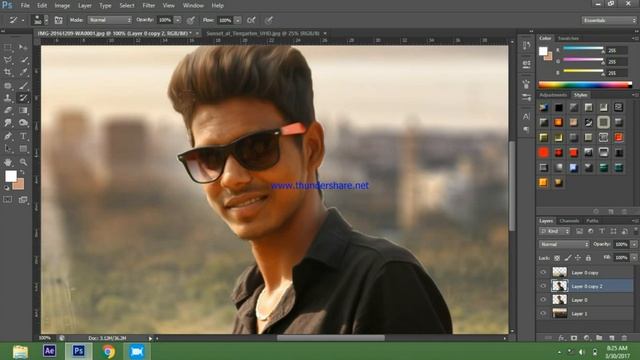Toggle visibility of Layer 1
The image size is (640, 360).
pyautogui.click(x=543, y=313)
